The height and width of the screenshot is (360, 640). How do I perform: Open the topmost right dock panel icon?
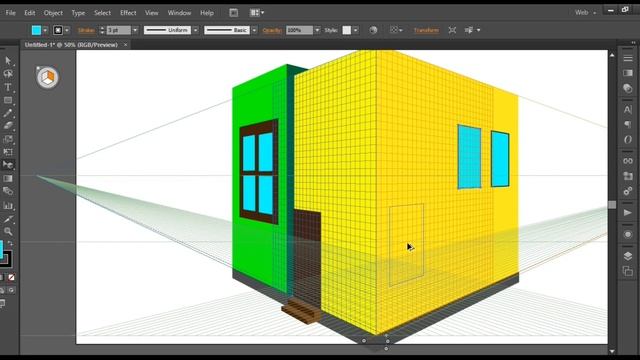[628, 58]
